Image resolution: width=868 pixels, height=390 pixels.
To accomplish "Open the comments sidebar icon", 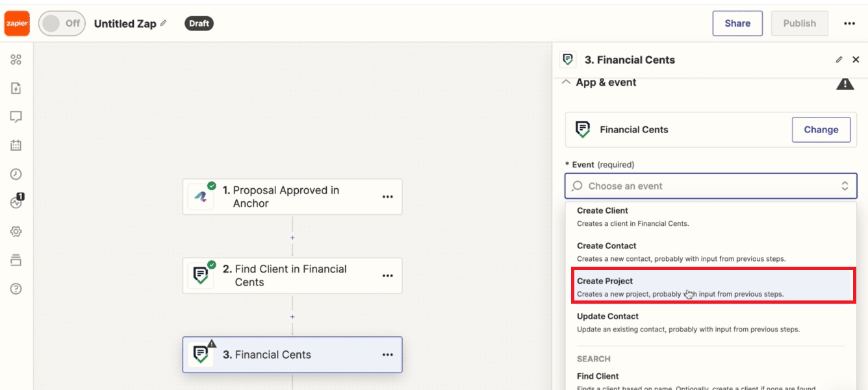I will pyautogui.click(x=16, y=117).
